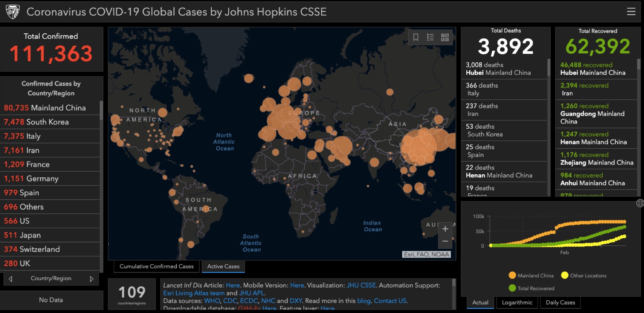Click Guangdong 1,260 recovered entry
This screenshot has height=313, width=644.
tap(596, 114)
